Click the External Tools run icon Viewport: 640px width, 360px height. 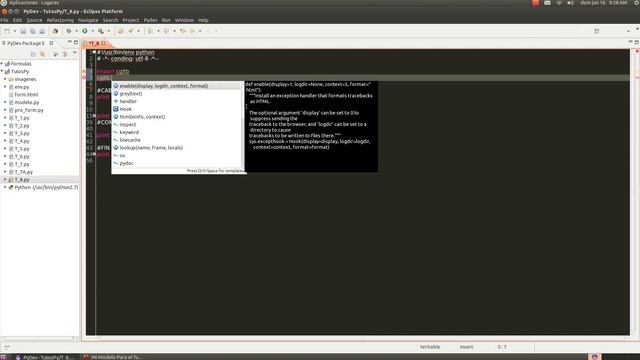click(x=101, y=31)
